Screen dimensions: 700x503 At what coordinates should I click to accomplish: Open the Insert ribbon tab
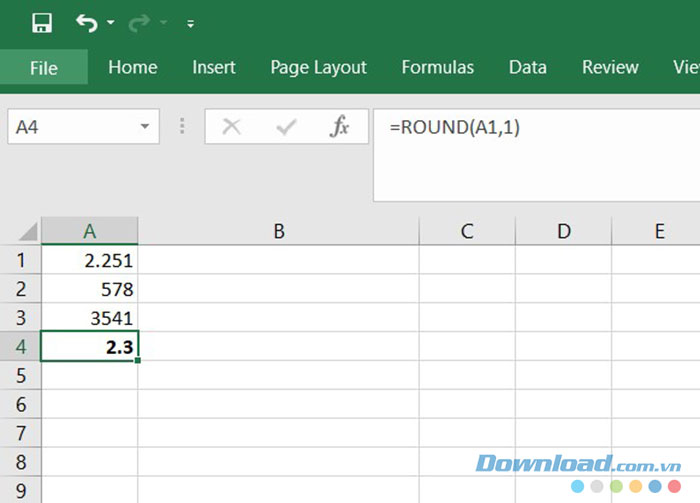tap(214, 68)
